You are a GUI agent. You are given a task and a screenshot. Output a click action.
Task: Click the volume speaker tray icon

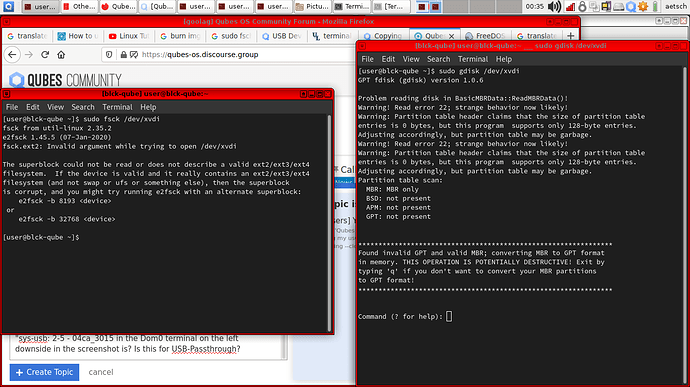554,6
